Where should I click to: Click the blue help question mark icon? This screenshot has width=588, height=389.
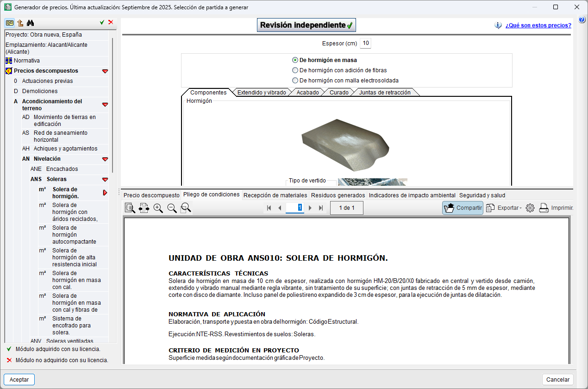pos(582,19)
